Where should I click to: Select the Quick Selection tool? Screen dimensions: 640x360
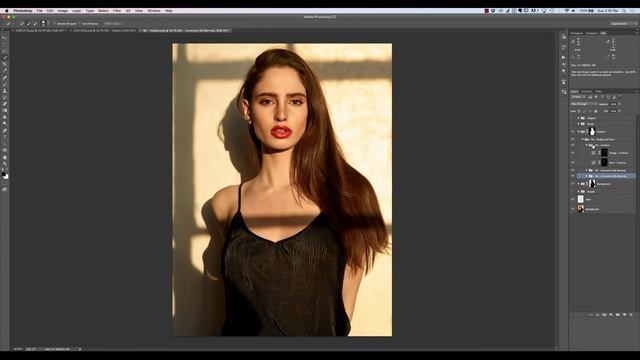[x=5, y=57]
